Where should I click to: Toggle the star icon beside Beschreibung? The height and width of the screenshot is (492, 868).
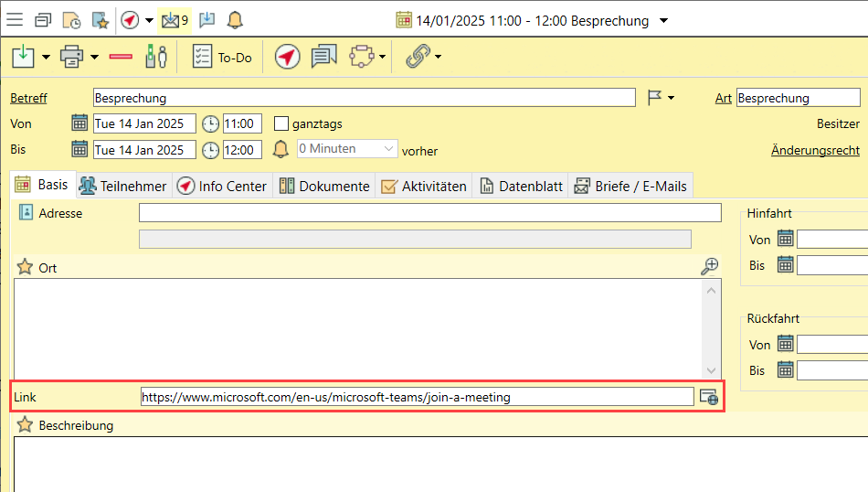point(25,425)
